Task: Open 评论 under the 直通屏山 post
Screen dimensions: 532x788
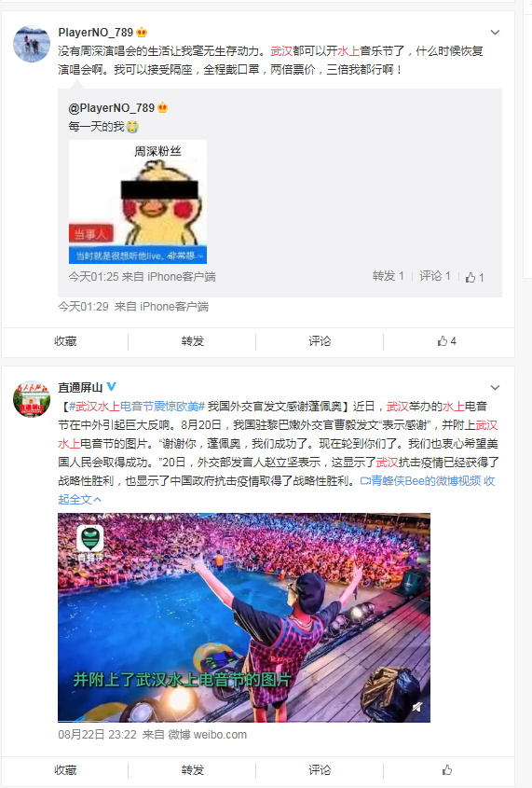Action: coord(320,770)
